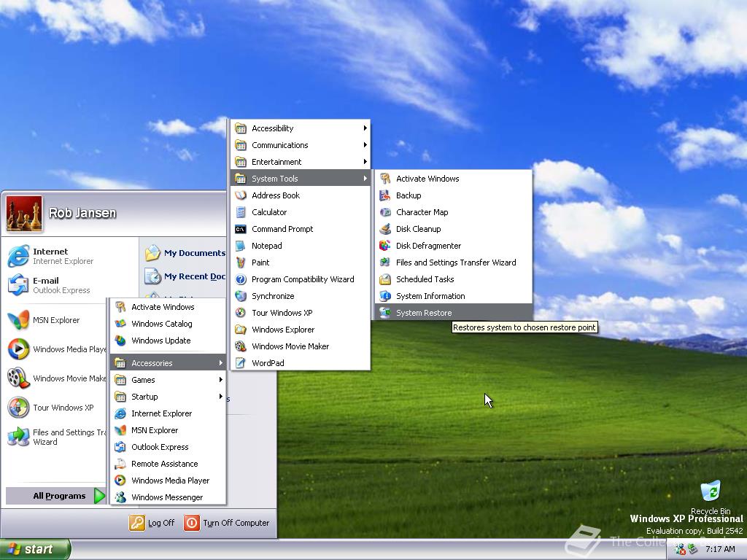Open My Documents in Start menu

(x=185, y=253)
